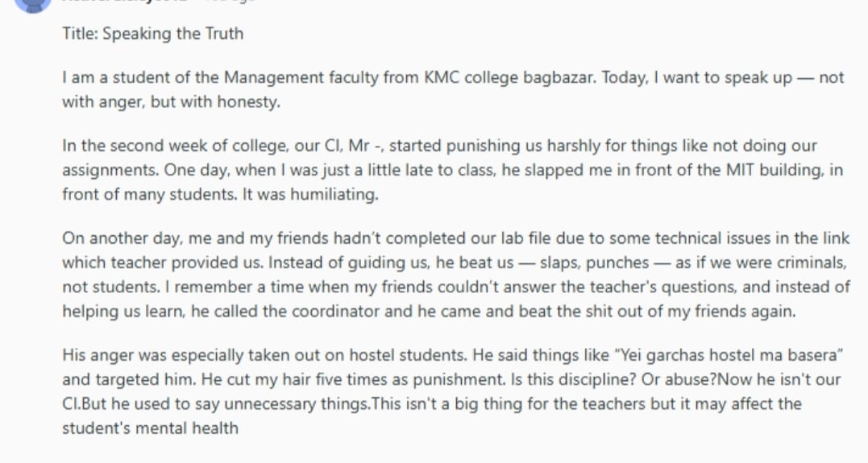This screenshot has width=868, height=463.
Task: Click the 'Title: Speaking the Truth' line
Action: [x=153, y=34]
